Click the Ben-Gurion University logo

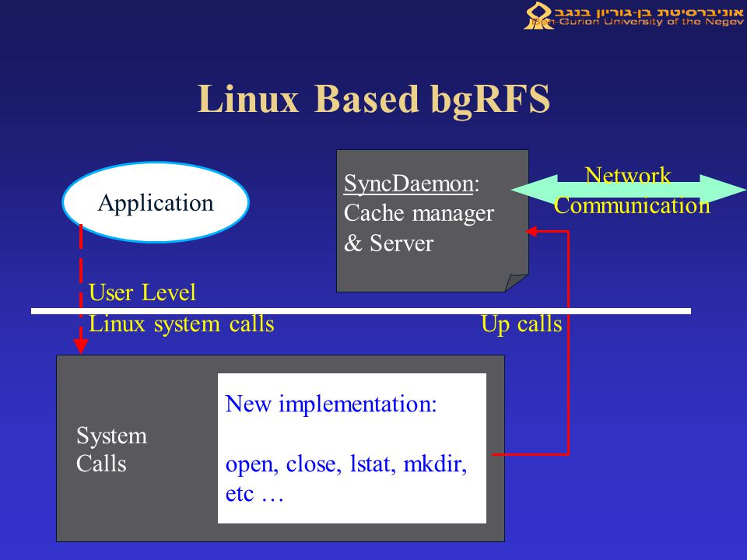[633, 16]
